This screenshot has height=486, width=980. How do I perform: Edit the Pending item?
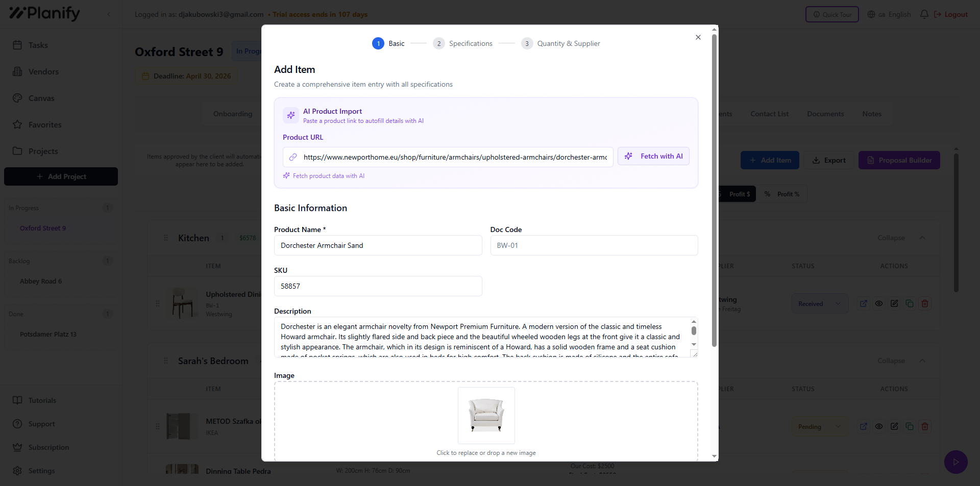894,426
